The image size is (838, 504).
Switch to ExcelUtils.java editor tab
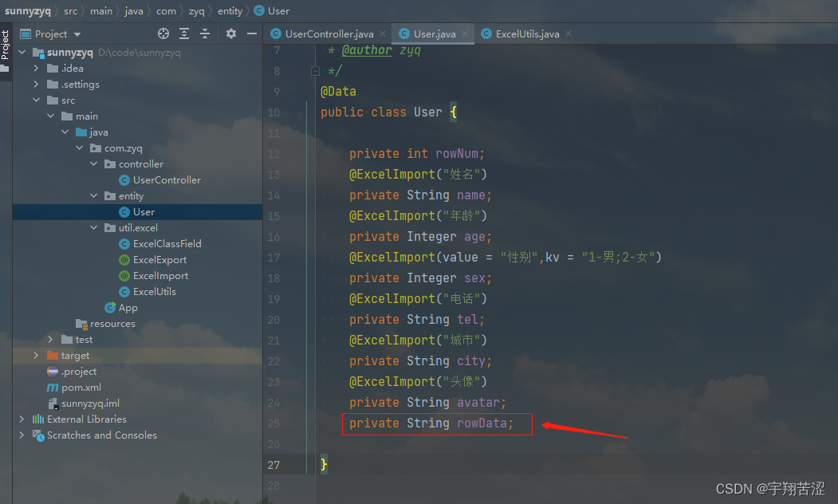(x=527, y=33)
